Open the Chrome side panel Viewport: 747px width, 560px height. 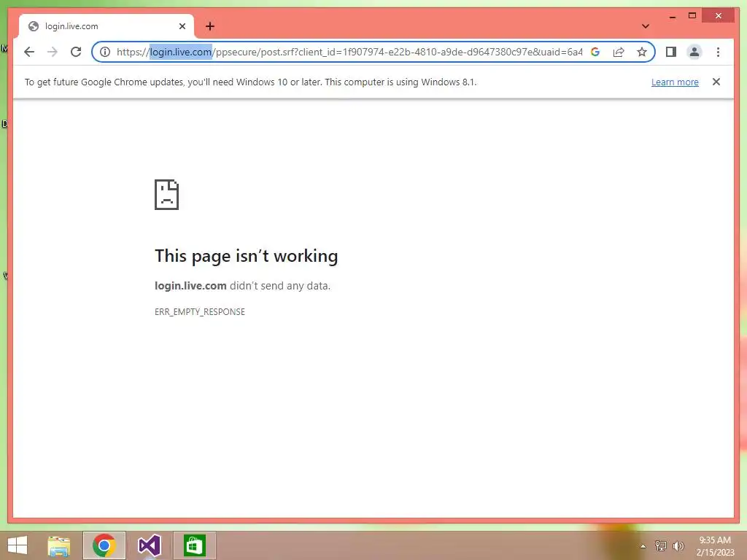click(671, 52)
